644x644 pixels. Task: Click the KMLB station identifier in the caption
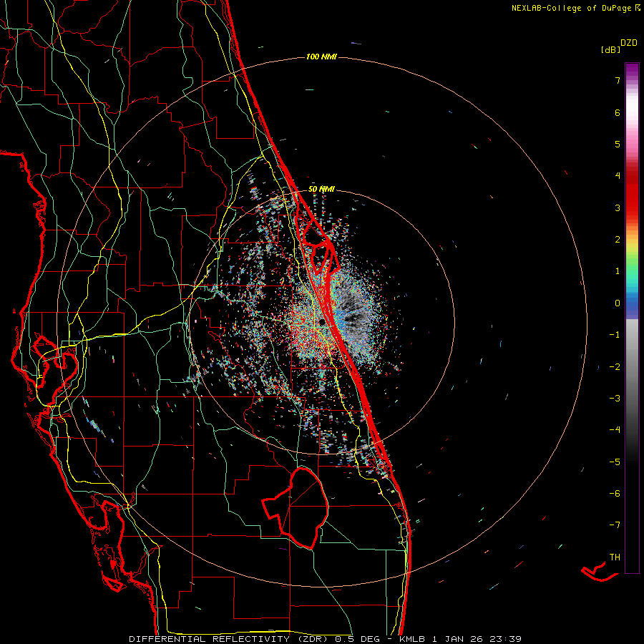[x=412, y=639]
